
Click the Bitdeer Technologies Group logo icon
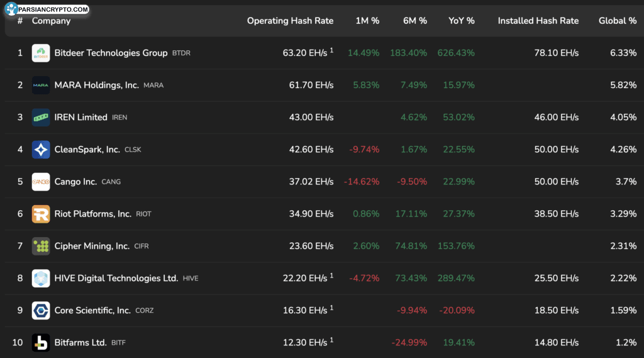click(41, 53)
